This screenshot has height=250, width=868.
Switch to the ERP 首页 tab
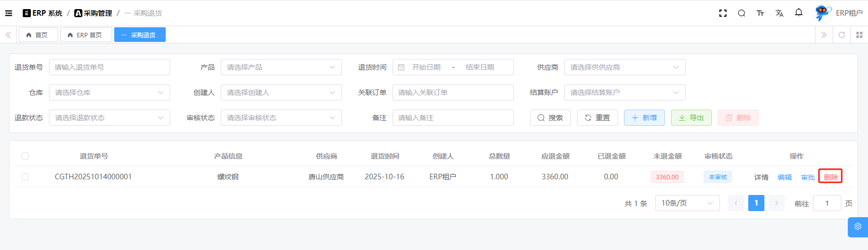click(85, 35)
